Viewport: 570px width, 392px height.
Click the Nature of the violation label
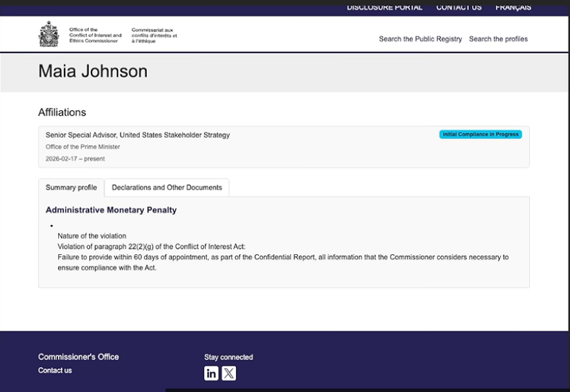(x=92, y=236)
